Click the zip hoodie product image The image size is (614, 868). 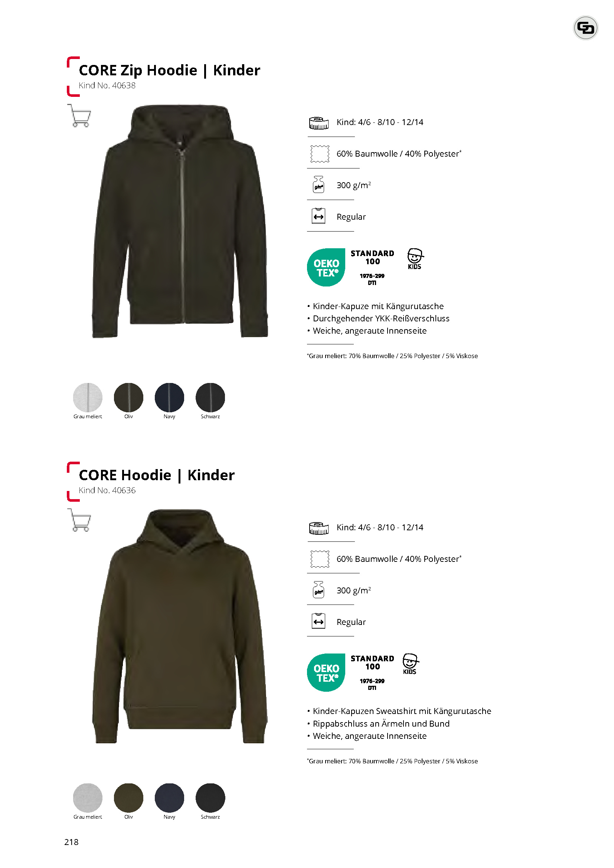click(x=180, y=221)
